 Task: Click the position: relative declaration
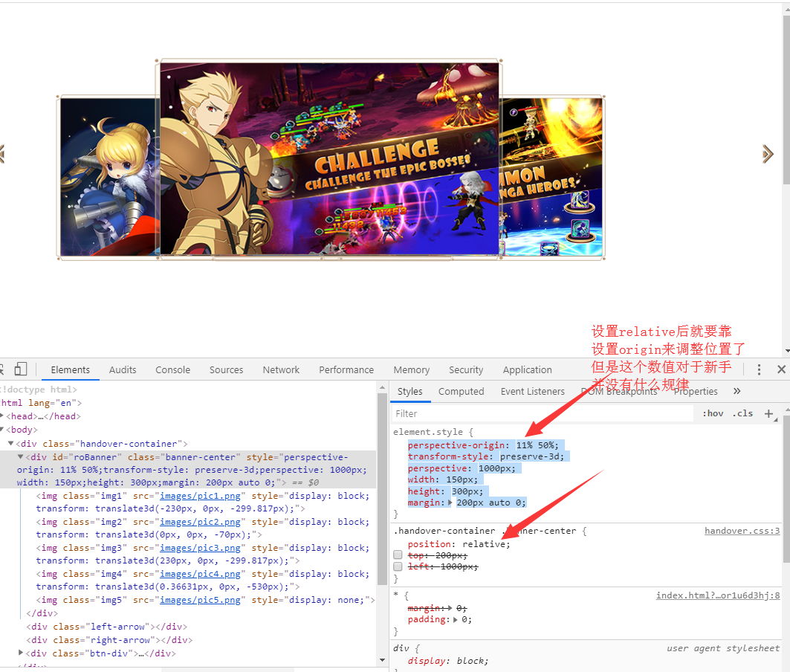pos(459,544)
